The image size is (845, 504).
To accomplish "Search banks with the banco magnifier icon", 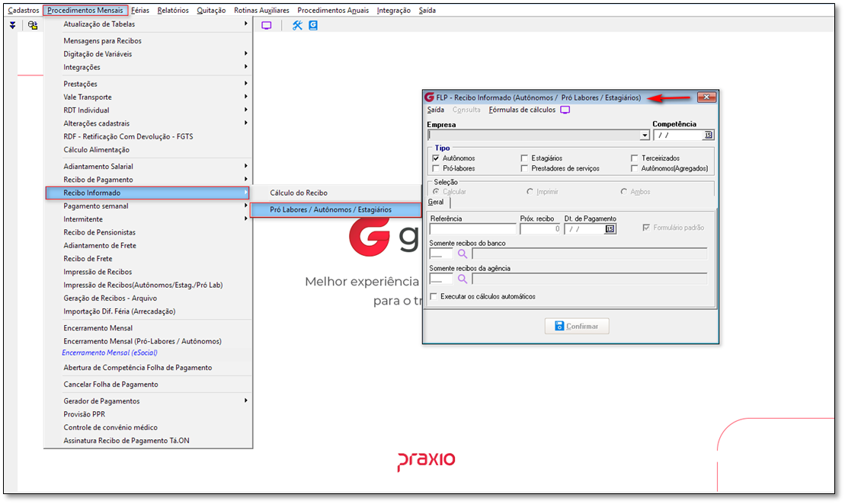I will 463,254.
